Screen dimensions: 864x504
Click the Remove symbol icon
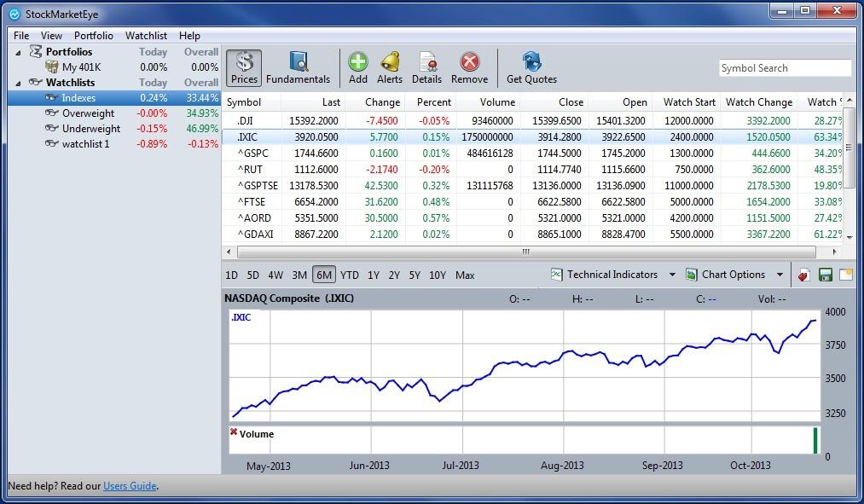468,67
